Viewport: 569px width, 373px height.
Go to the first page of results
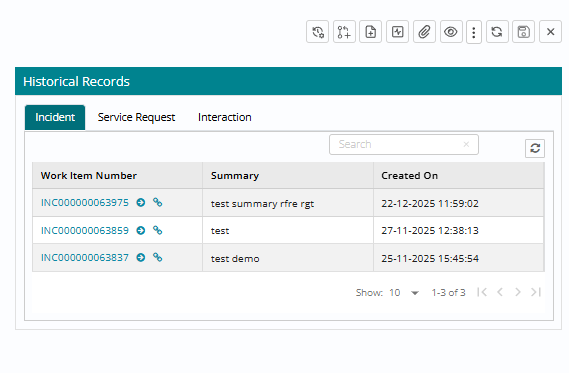click(x=482, y=292)
